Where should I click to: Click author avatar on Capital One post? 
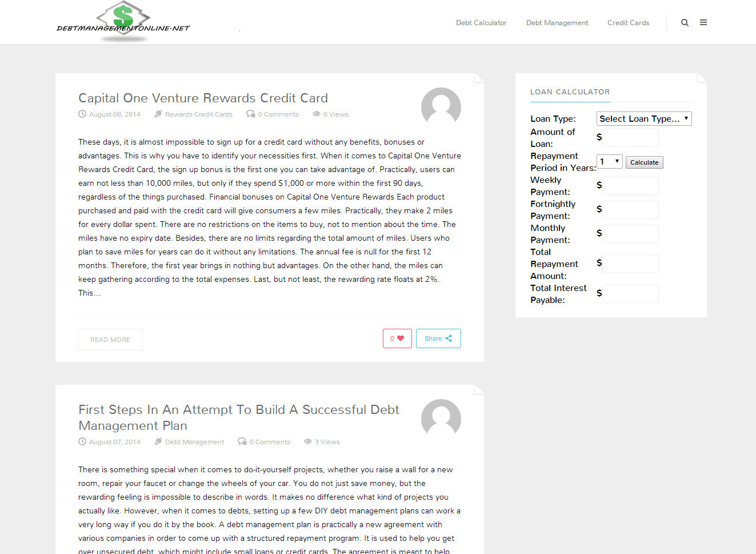coord(441,107)
